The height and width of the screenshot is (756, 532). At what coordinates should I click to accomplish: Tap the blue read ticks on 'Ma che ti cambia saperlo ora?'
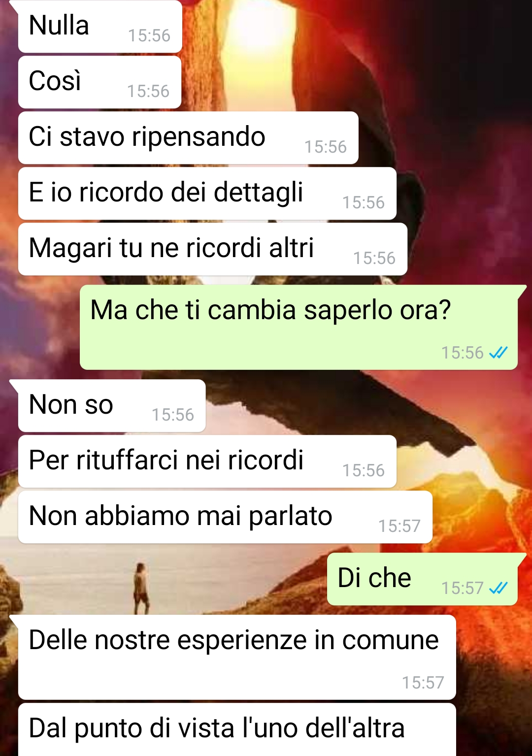[x=498, y=353]
